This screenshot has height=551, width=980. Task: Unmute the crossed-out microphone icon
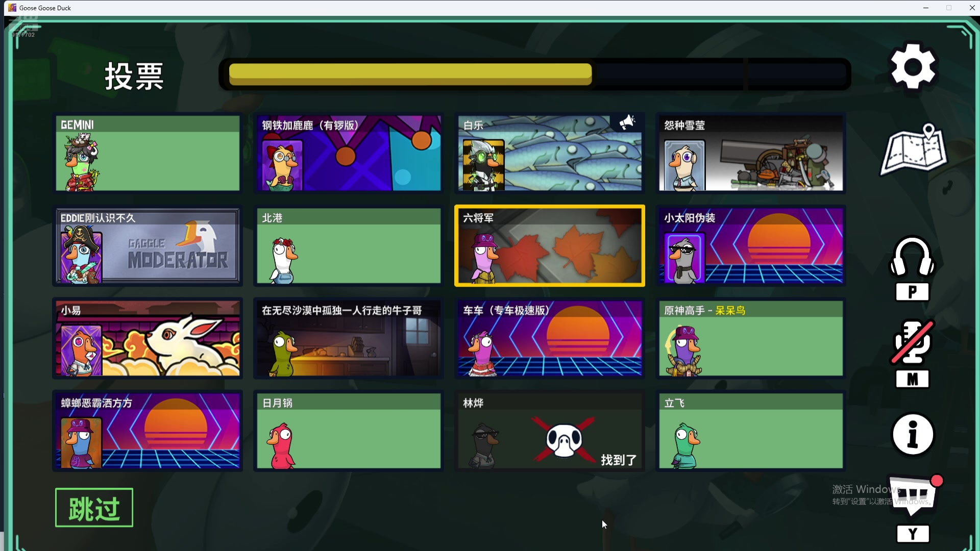point(913,342)
